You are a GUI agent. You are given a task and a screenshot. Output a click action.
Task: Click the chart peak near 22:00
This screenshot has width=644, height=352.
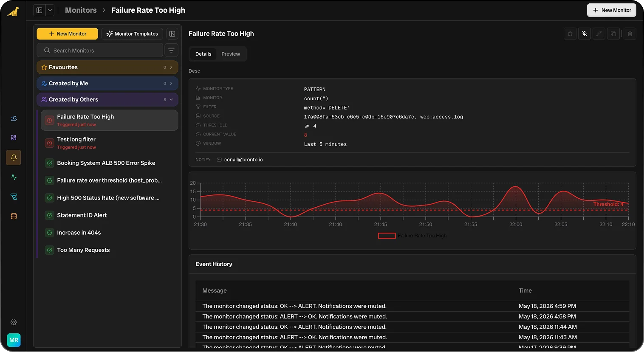(516, 187)
